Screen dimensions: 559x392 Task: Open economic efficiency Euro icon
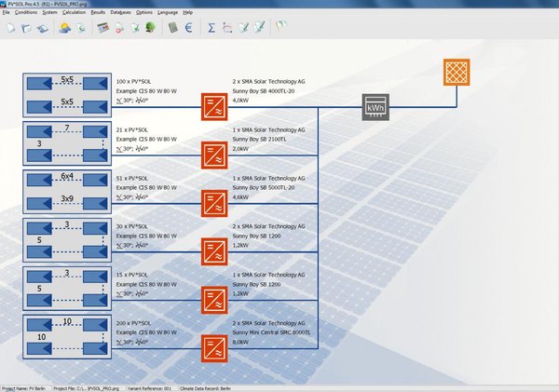coord(188,27)
